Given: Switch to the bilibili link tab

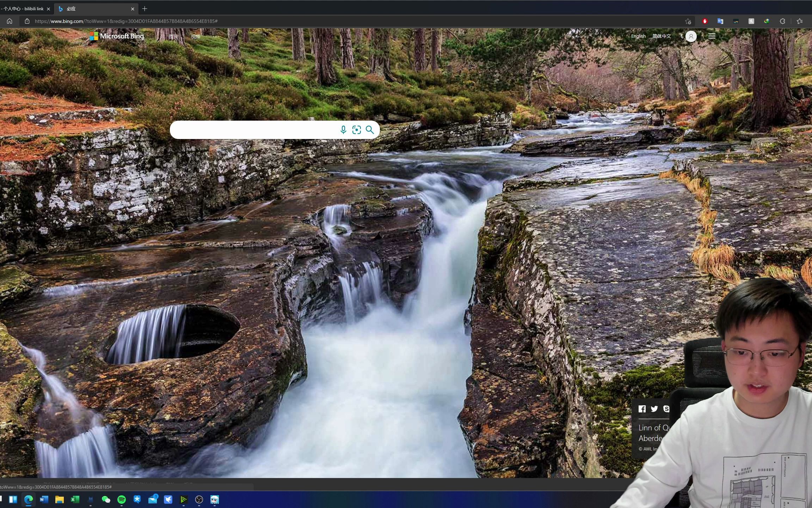Looking at the screenshot, I should pos(23,8).
